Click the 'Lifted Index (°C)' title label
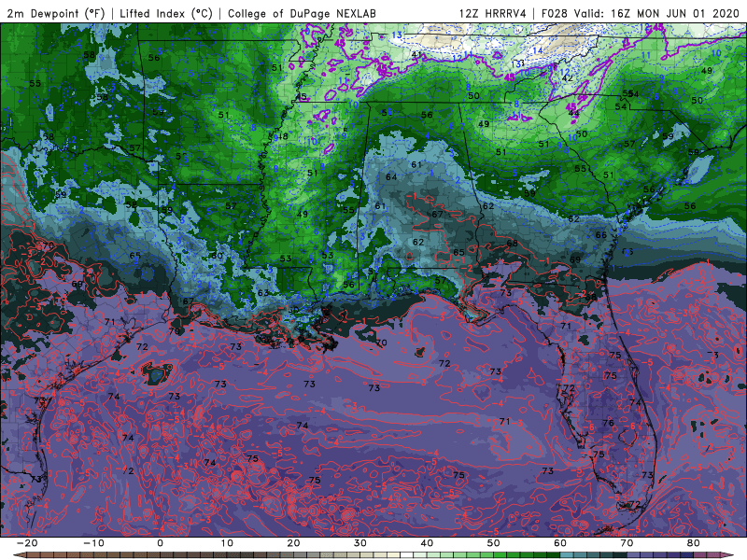This screenshot has height=560, width=747. [166, 13]
